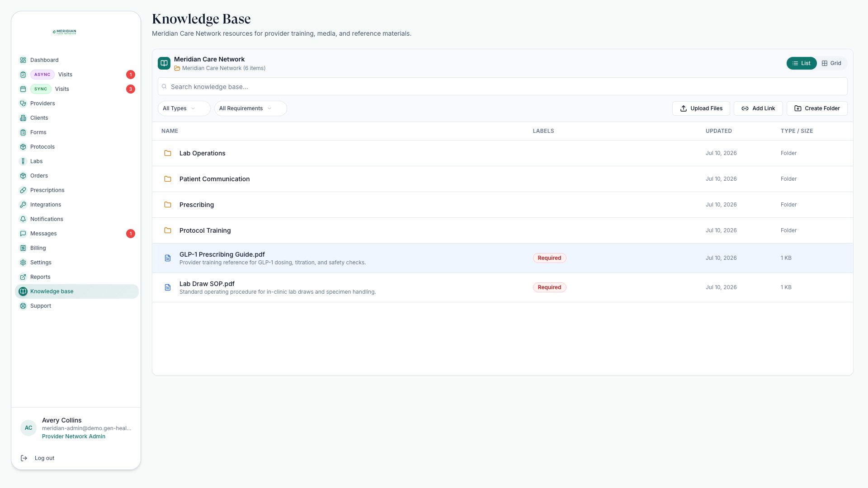The height and width of the screenshot is (488, 868).
Task: Click the Protocol Training folder icon
Action: pos(168,230)
